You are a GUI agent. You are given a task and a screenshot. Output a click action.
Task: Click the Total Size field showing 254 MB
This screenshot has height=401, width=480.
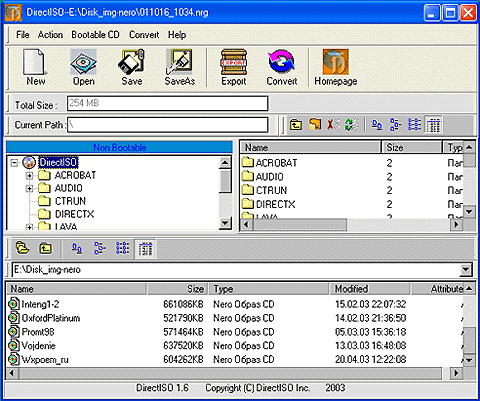tap(167, 103)
